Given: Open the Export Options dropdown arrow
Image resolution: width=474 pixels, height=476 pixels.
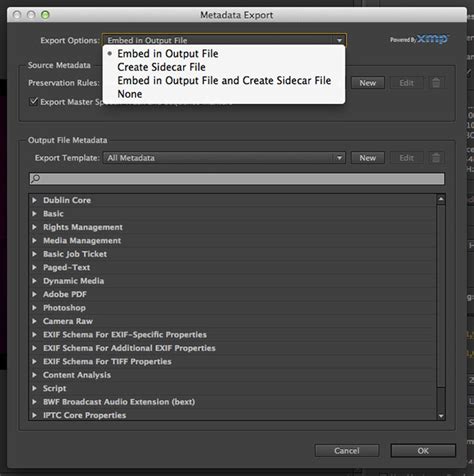Looking at the screenshot, I should pos(339,40).
